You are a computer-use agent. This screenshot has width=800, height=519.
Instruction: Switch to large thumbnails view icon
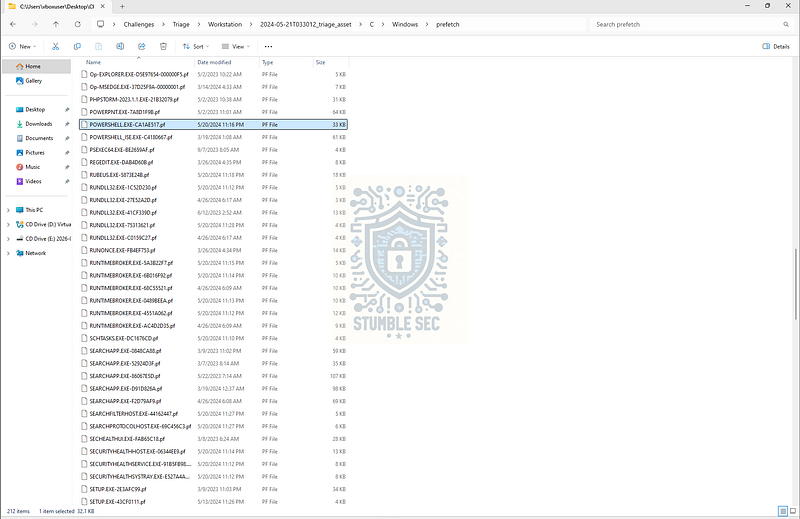point(793,511)
